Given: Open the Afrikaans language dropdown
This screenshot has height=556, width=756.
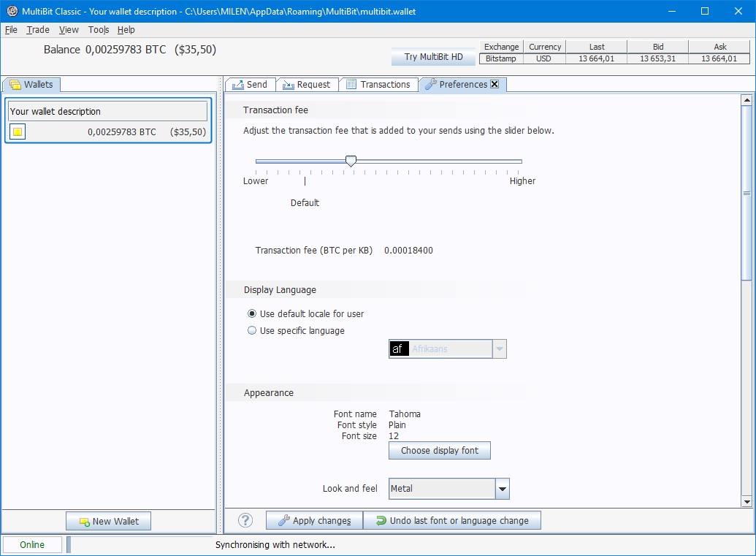Looking at the screenshot, I should pyautogui.click(x=500, y=349).
